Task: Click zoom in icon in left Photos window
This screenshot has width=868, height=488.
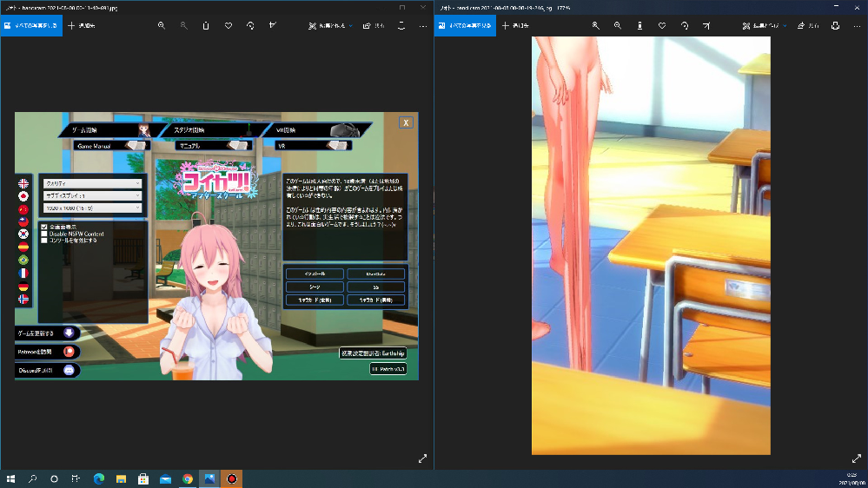Action: point(162,26)
